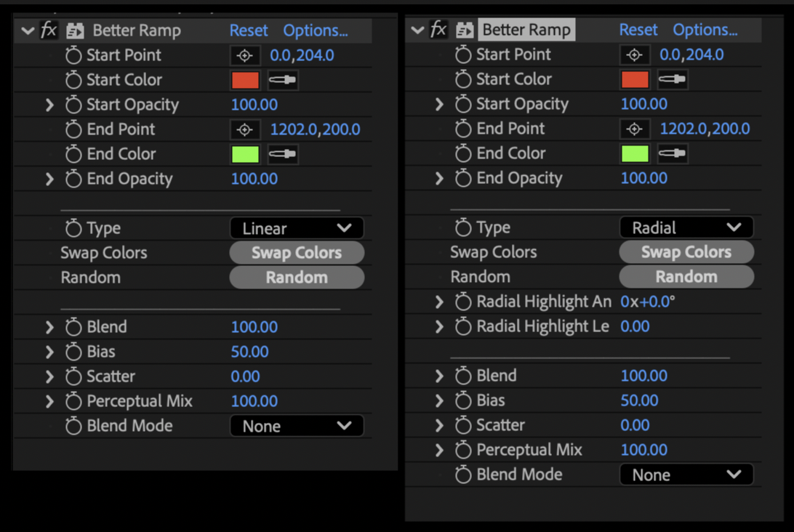Open Blend Mode dropdown in right panel
Image resolution: width=794 pixels, height=532 pixels.
pyautogui.click(x=686, y=475)
